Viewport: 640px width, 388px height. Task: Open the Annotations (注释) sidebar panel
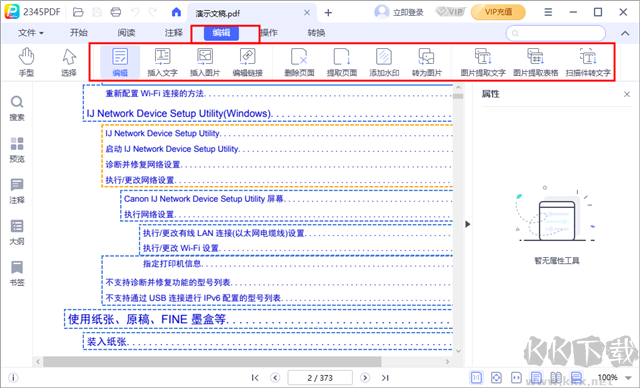[17, 191]
